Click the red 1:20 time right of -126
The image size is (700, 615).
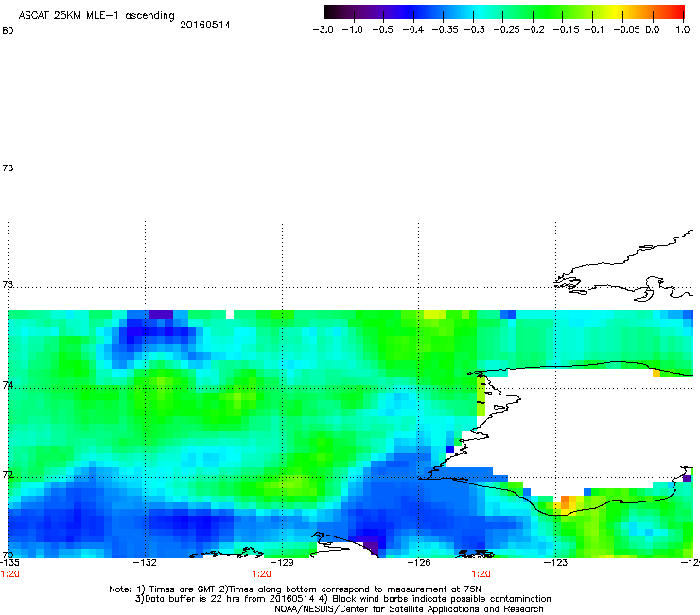(481, 574)
